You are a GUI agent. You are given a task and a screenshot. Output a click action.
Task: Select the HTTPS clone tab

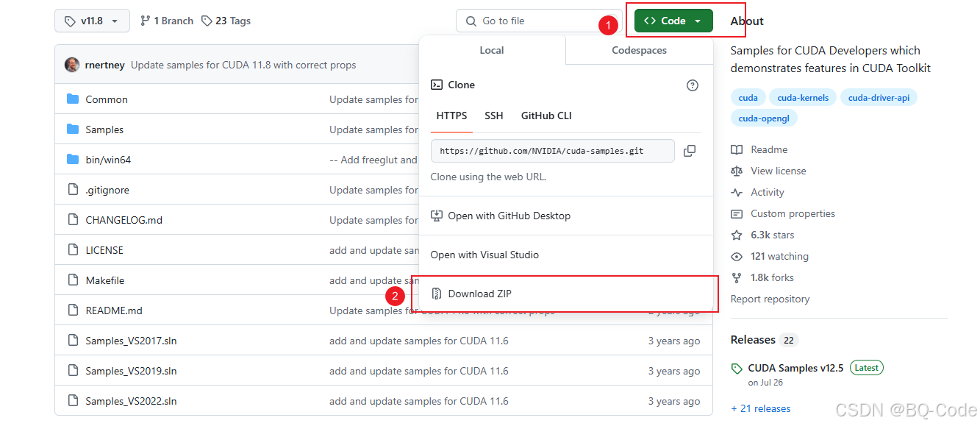[x=451, y=116]
